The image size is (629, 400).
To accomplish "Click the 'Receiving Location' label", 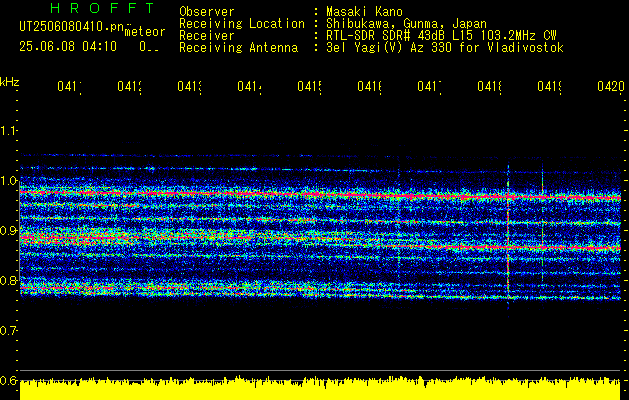I will pyautogui.click(x=242, y=24).
